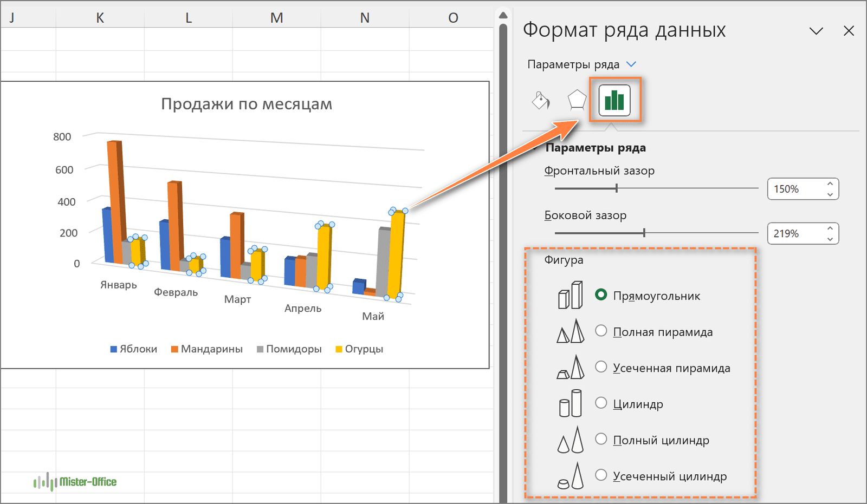Screen dimensions: 867x504
Task: Click the cylinder shape icon
Action: coord(570,404)
